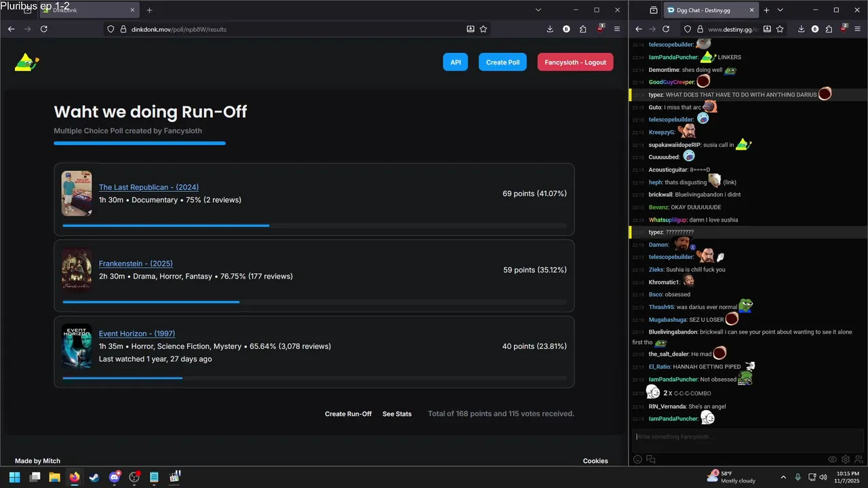The height and width of the screenshot is (488, 868).
Task: Open the tab list dropdown in Destiny.gg window
Action: [x=780, y=10]
